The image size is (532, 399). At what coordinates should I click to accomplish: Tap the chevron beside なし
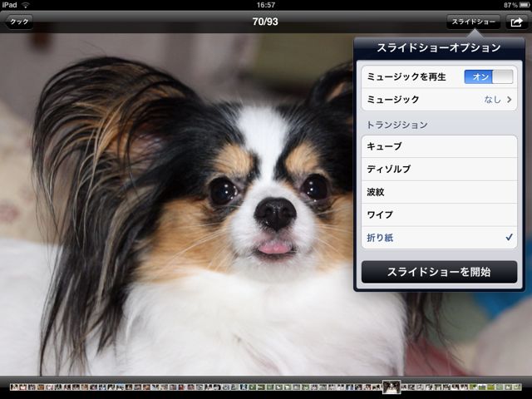point(510,100)
